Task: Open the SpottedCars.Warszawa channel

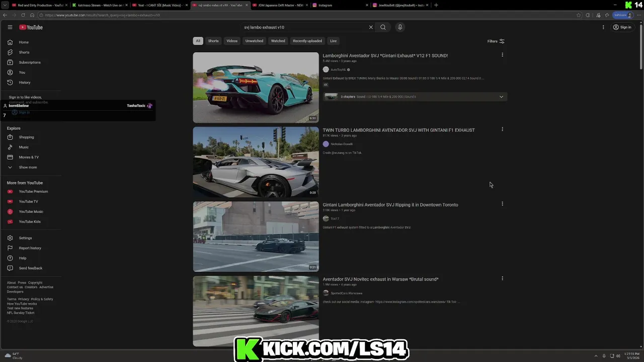Action: tap(346, 293)
